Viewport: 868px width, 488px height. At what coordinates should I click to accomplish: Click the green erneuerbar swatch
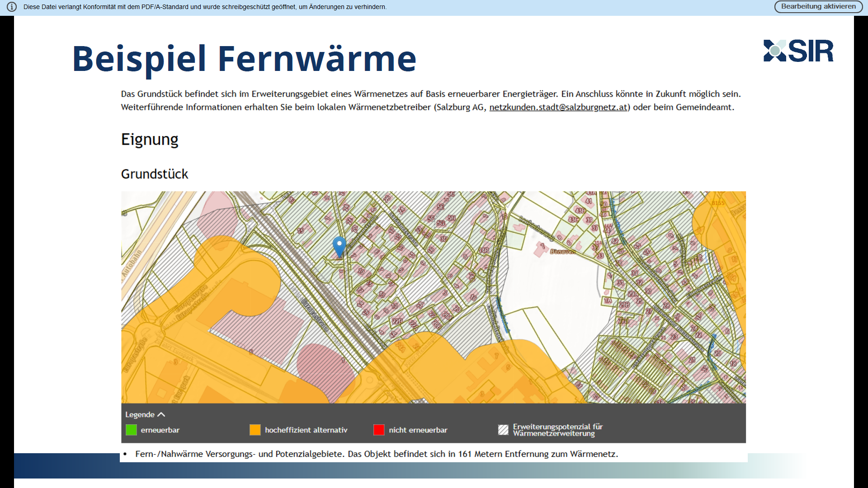tap(131, 430)
